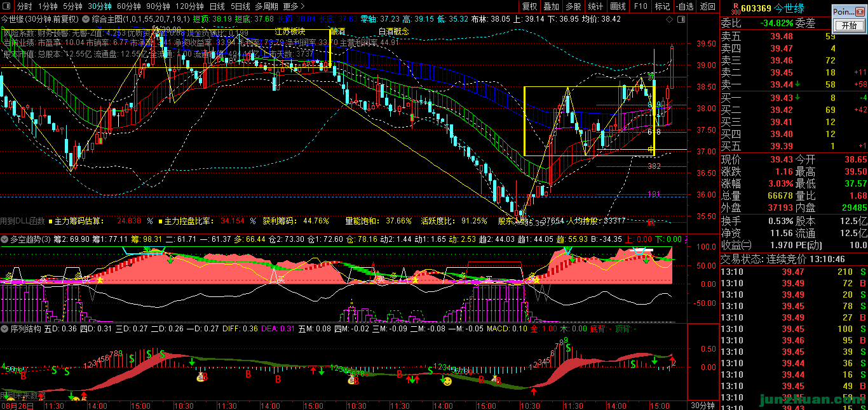Viewport: 868px width, 410px height.
Task: Toggle 自选 watchlist membership
Action: 684,6
